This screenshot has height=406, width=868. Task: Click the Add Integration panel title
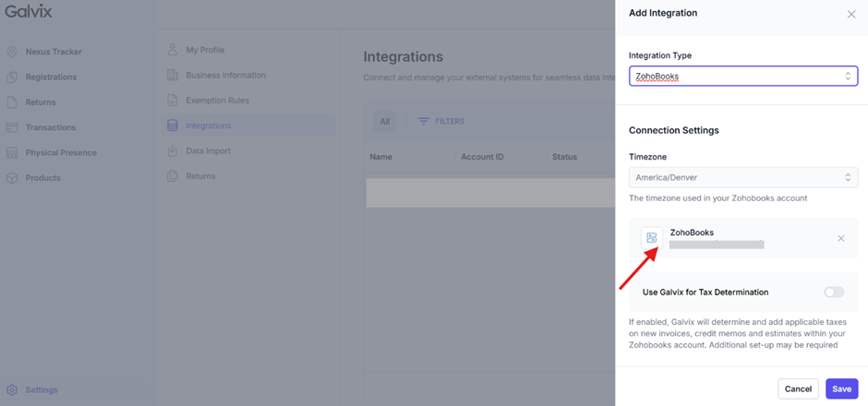tap(663, 13)
